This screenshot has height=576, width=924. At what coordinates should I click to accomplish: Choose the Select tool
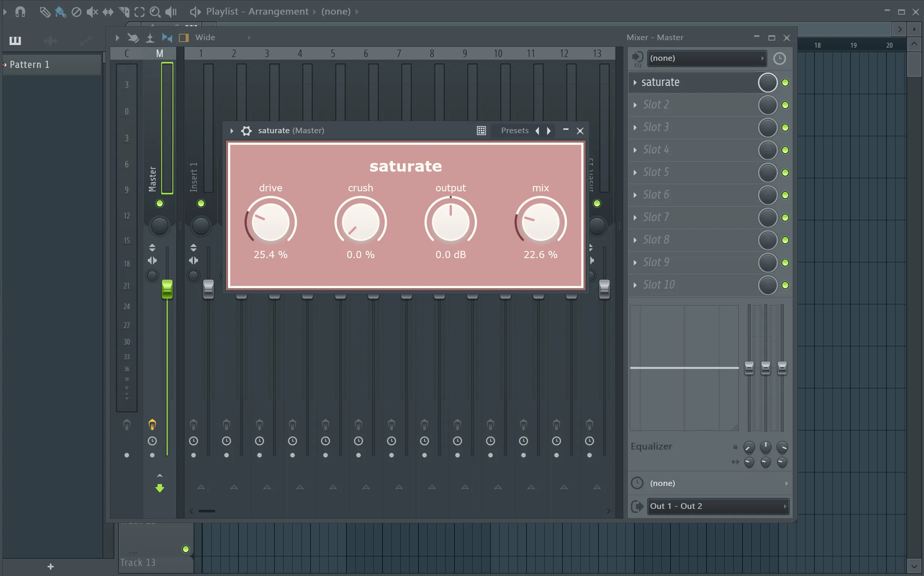(140, 12)
